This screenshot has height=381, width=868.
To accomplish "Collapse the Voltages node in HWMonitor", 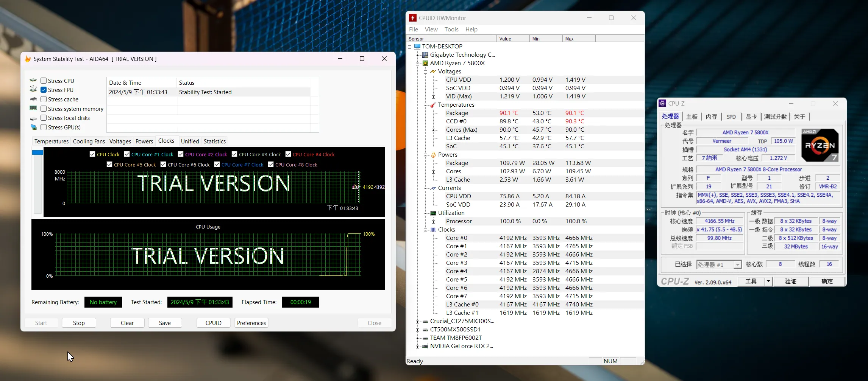I will point(425,72).
